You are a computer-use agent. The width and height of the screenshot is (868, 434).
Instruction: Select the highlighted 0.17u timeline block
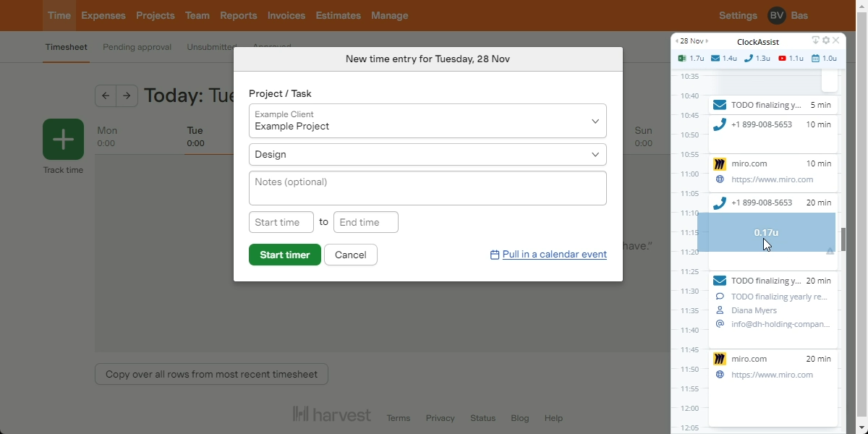[x=766, y=232]
